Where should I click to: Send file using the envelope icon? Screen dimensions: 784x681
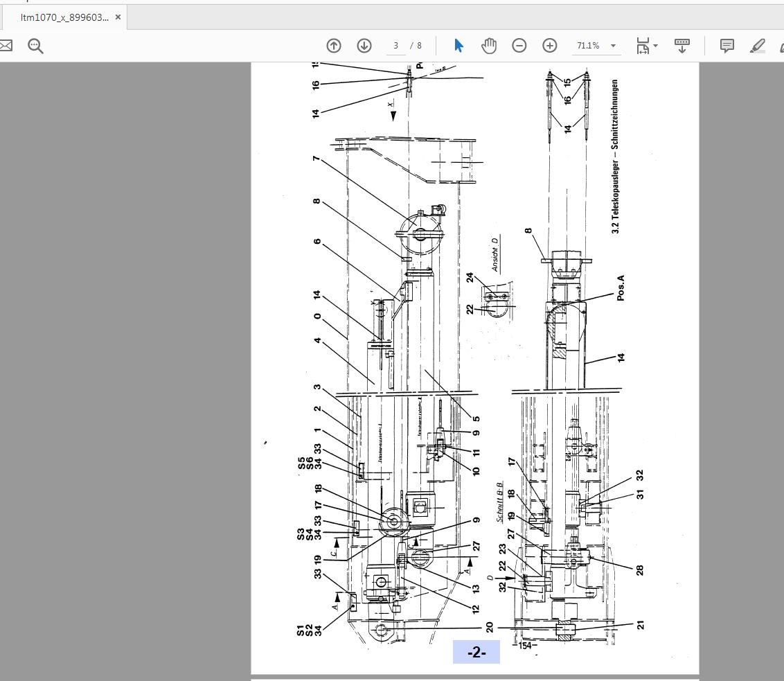[6, 46]
